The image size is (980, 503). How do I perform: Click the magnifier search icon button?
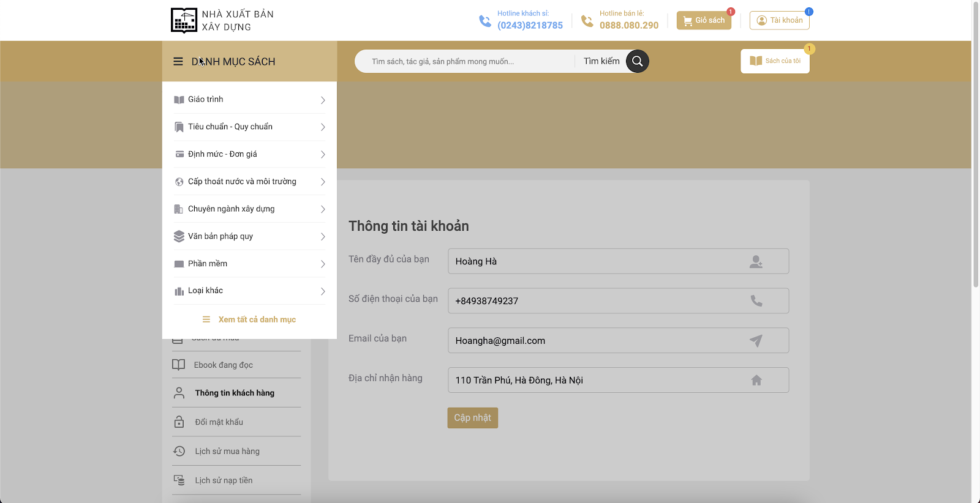click(x=638, y=61)
